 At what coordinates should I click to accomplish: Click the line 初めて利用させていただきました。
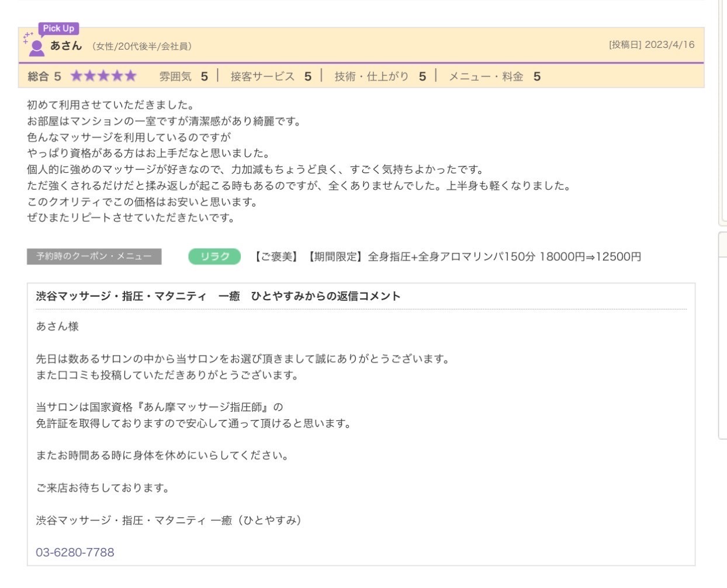110,105
